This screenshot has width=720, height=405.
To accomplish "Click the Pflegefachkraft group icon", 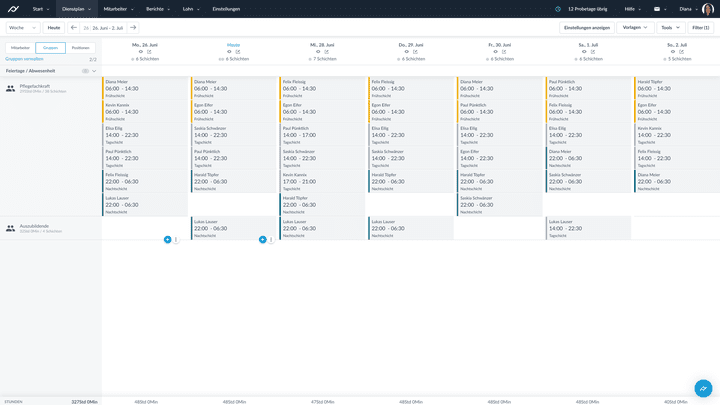I will click(11, 89).
